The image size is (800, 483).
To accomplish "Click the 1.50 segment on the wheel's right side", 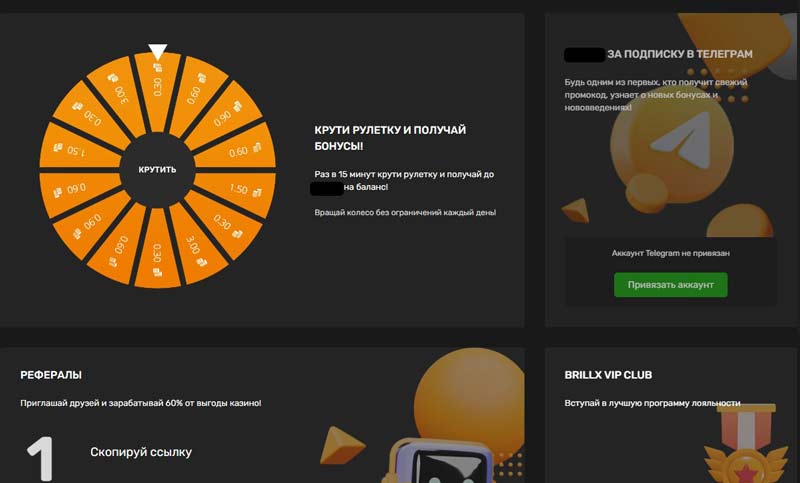I will 240,190.
